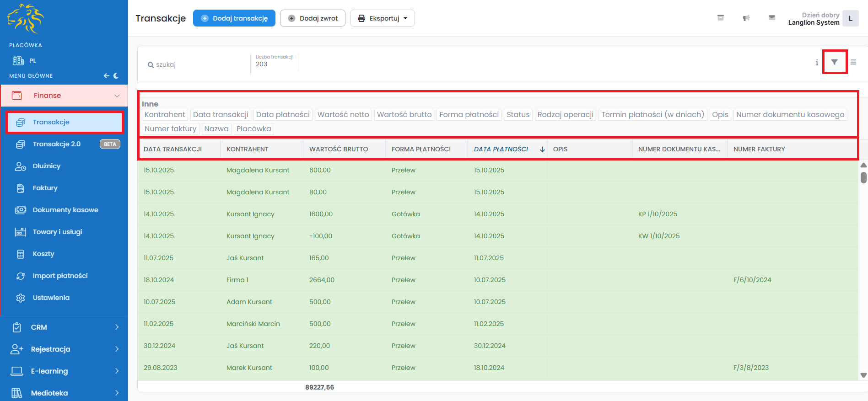Click the Dodaj zwrot button

(x=313, y=18)
